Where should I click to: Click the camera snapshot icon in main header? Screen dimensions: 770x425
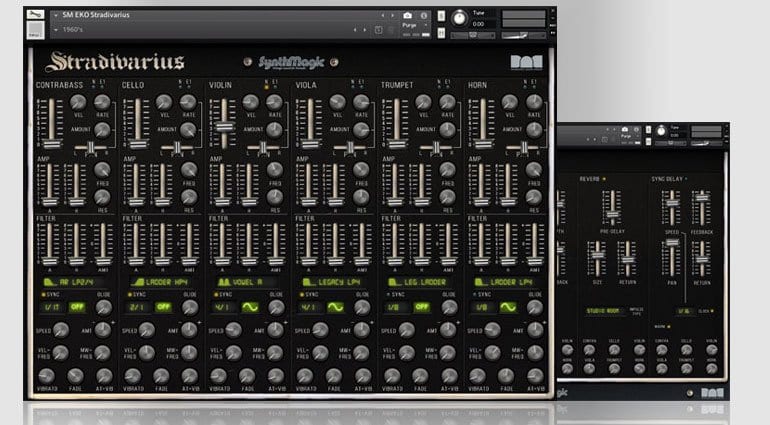(x=408, y=16)
